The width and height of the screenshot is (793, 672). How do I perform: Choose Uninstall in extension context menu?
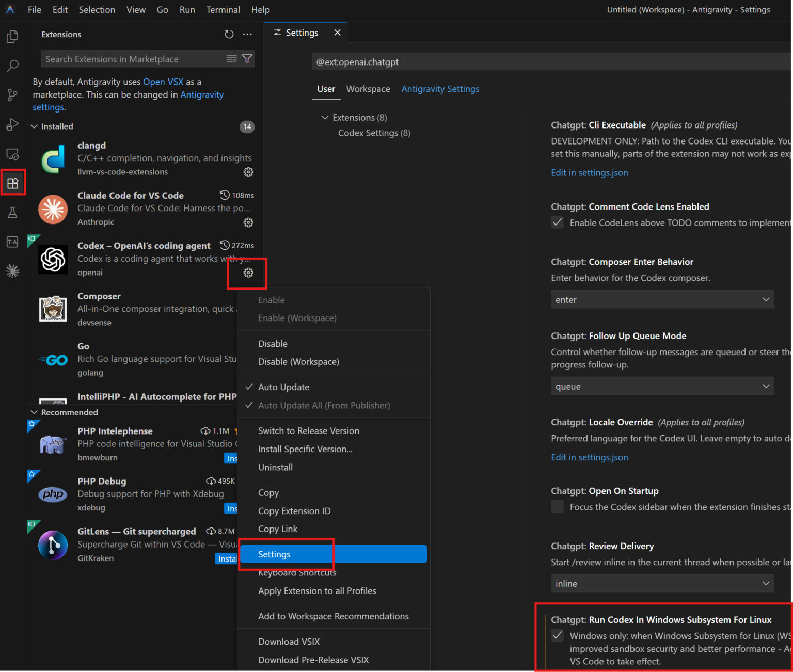click(334, 467)
